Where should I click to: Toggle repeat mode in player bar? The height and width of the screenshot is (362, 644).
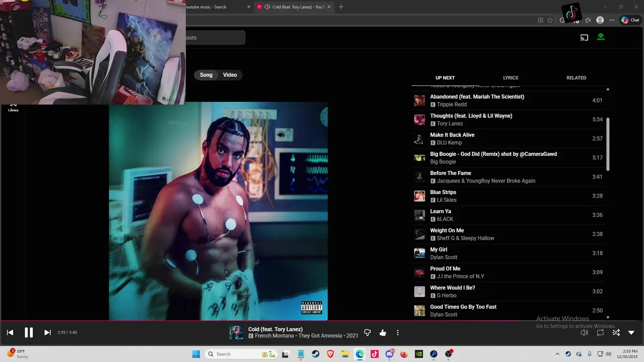pos(600,332)
